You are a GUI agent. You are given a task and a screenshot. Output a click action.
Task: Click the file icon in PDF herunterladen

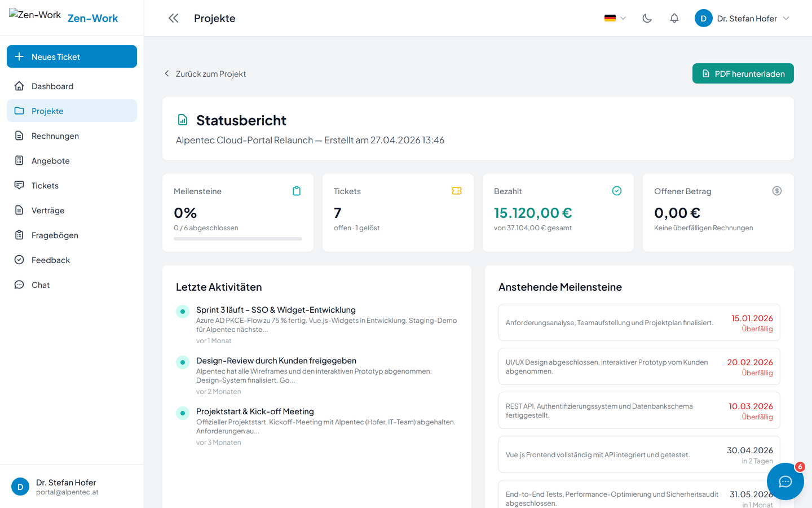(x=705, y=73)
